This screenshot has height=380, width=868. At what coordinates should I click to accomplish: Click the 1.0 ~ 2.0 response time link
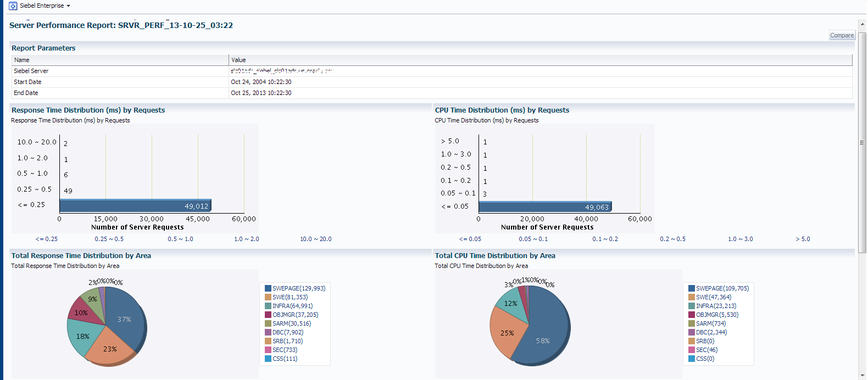(246, 239)
